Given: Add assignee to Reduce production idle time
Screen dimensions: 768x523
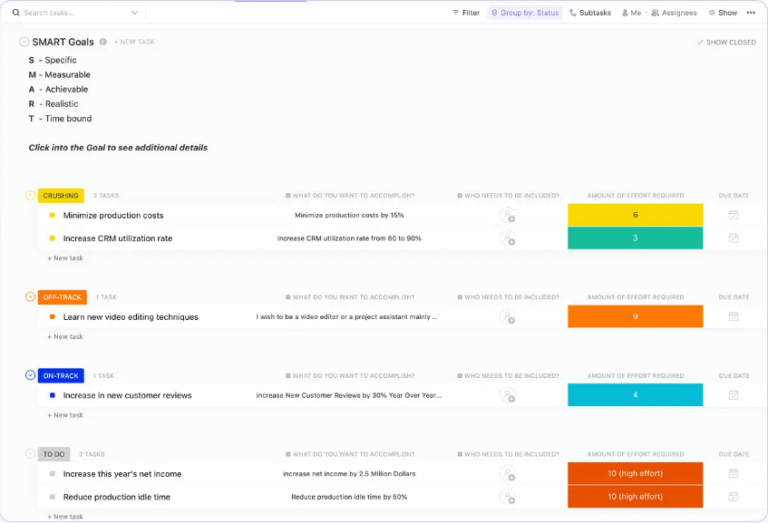Looking at the screenshot, I should point(507,497).
